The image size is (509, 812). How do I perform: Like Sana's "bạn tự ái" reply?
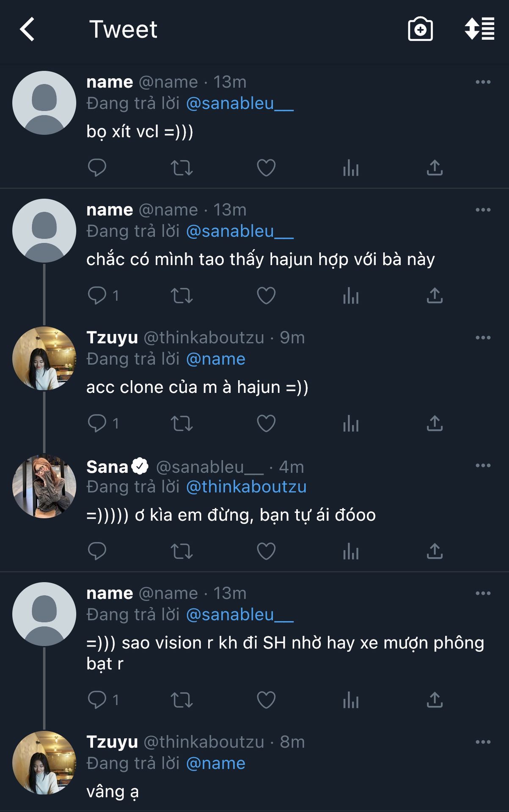coord(266,551)
